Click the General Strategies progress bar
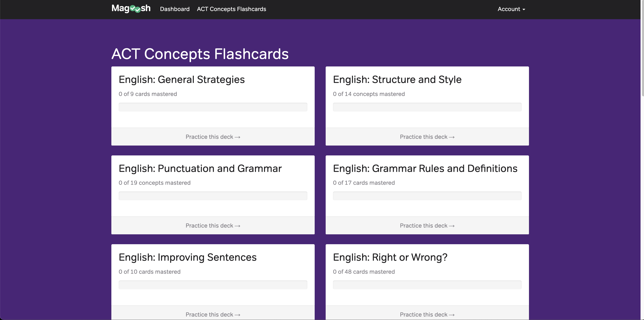Image resolution: width=644 pixels, height=320 pixels. 213,107
